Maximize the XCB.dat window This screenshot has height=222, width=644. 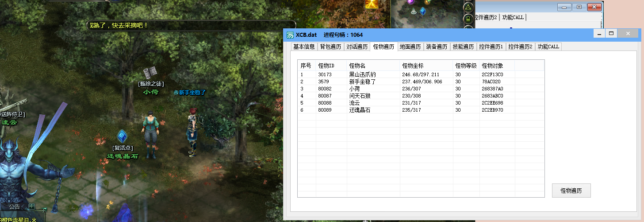click(611, 34)
